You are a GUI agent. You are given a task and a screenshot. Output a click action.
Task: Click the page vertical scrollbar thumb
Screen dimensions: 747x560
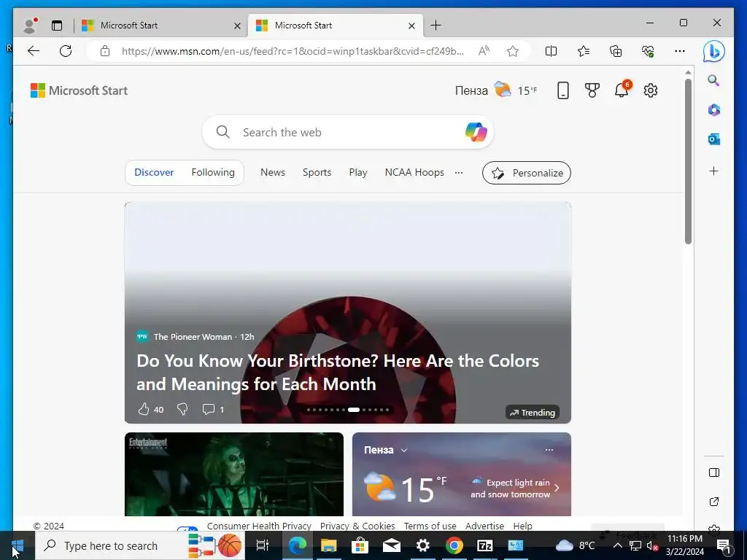click(x=688, y=161)
